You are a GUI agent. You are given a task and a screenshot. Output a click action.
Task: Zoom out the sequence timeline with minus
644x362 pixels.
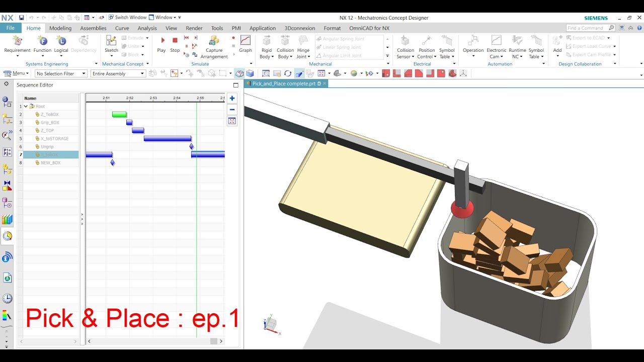[232, 110]
